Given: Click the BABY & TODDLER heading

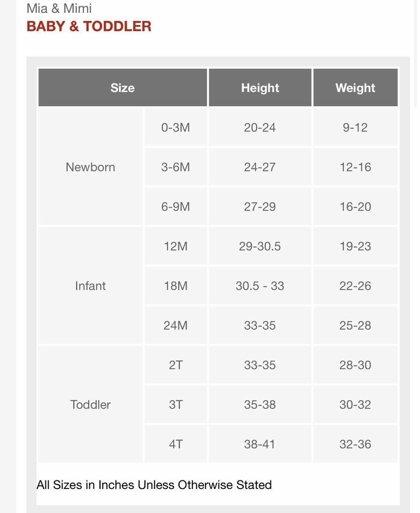Looking at the screenshot, I should click(89, 26).
